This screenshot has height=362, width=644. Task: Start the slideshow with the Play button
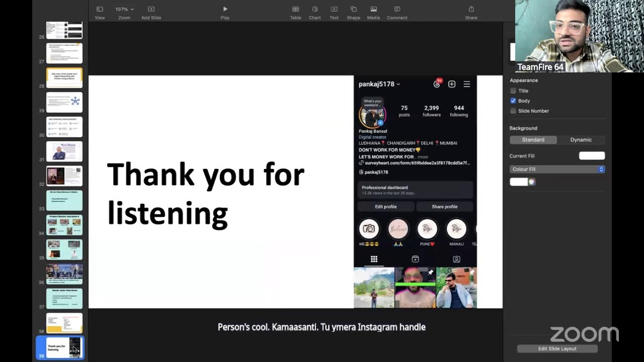(x=225, y=12)
